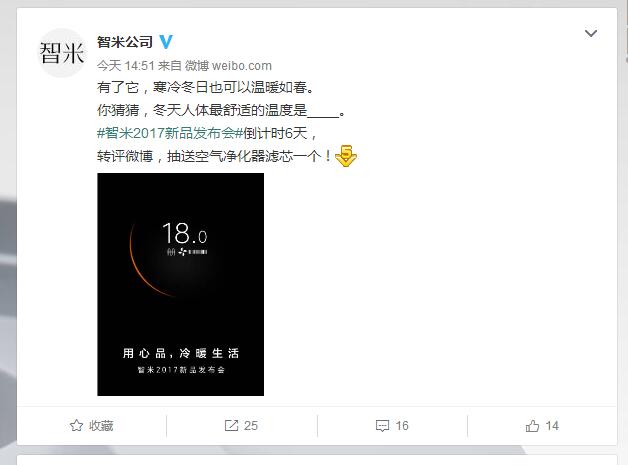Click the thumbs-up like icon
Viewport: 628px width, 465px height.
[532, 425]
